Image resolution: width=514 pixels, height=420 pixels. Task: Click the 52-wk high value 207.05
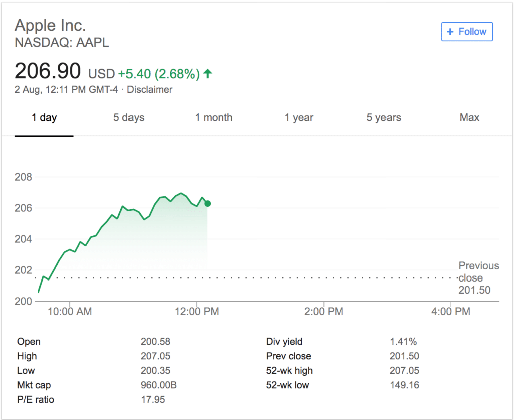click(404, 371)
